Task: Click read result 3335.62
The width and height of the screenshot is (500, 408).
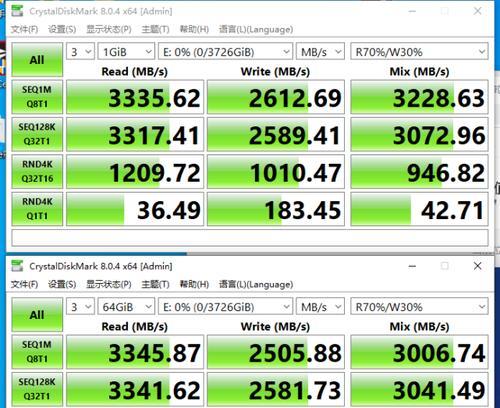Action: [x=135, y=97]
